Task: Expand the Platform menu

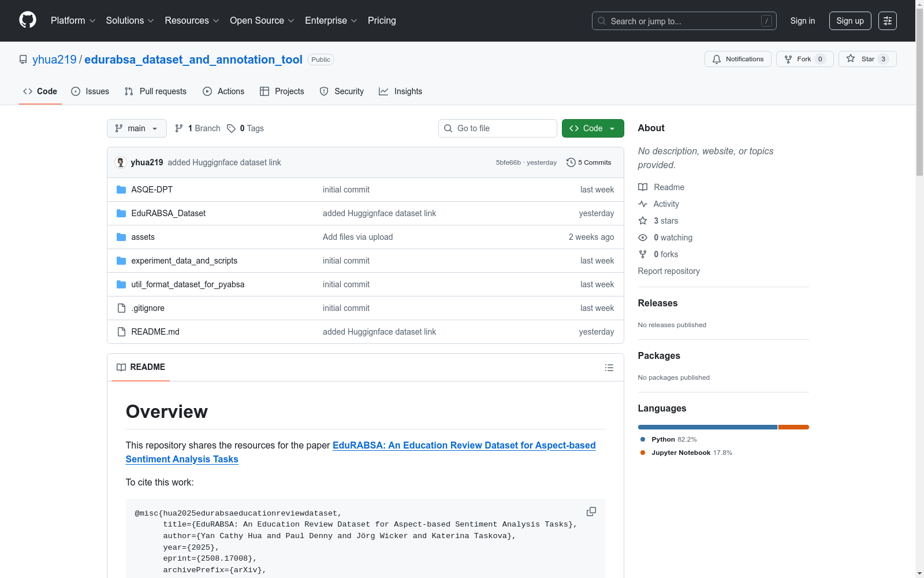Action: [x=73, y=20]
